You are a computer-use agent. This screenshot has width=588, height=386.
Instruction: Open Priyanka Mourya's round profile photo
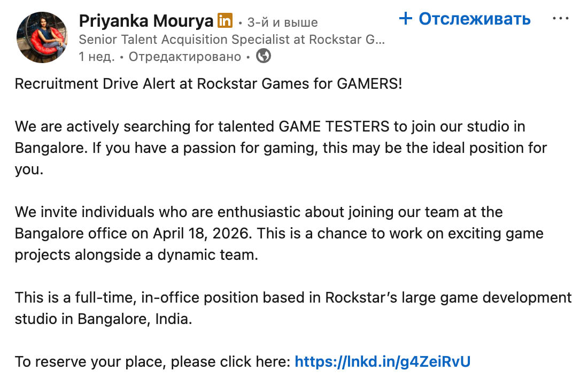pyautogui.click(x=42, y=37)
